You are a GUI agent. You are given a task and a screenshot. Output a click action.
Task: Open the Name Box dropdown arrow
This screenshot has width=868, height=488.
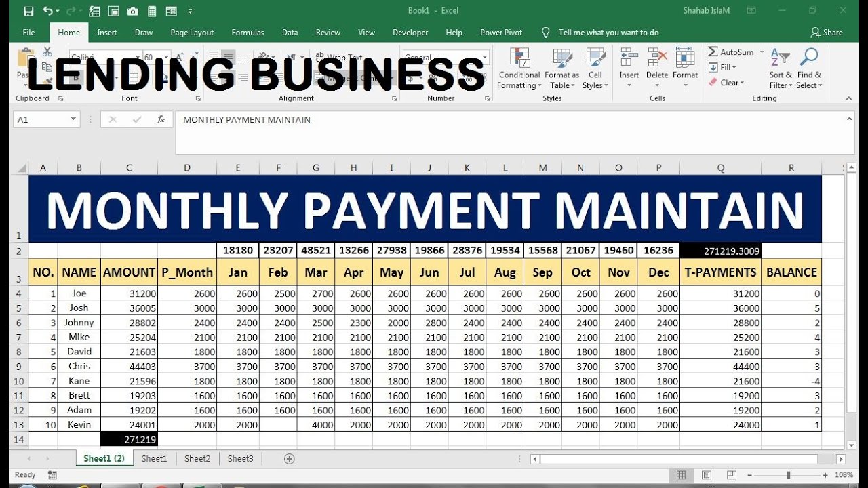point(73,119)
